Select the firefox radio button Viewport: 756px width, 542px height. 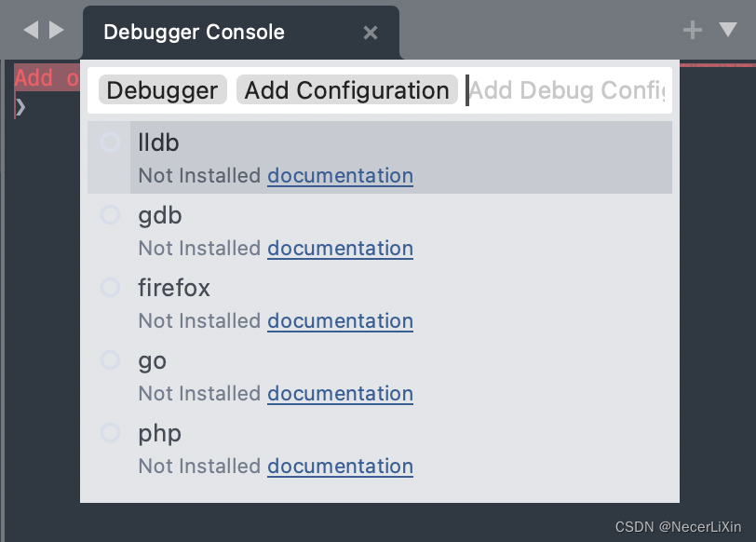coord(110,288)
